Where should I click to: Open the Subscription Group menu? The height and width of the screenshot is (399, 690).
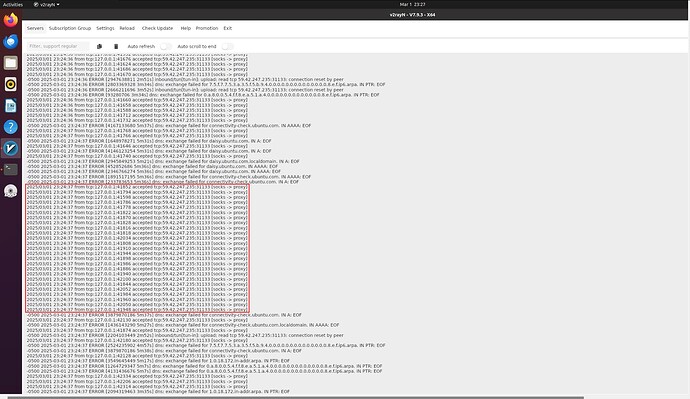70,28
